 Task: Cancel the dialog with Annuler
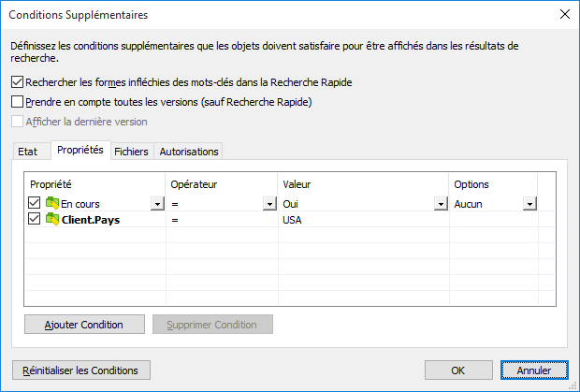point(534,370)
